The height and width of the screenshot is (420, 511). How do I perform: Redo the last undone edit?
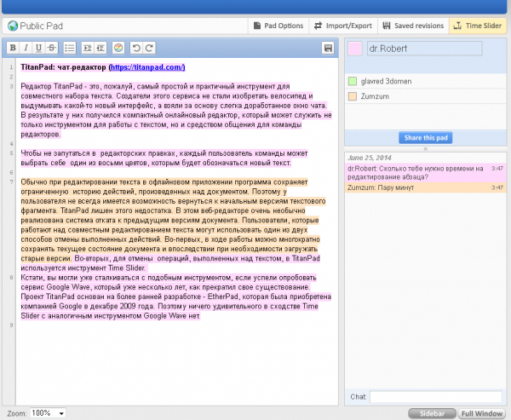(149, 47)
